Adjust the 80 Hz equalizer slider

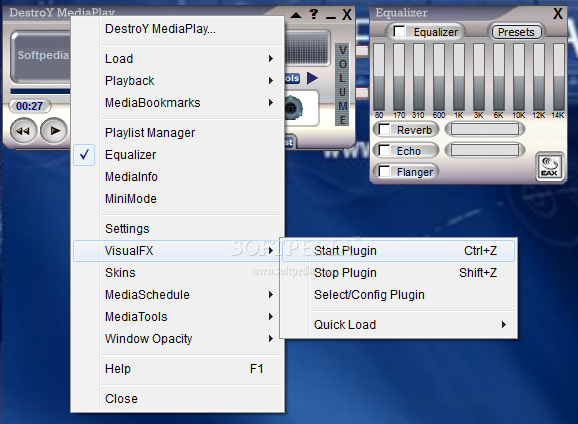(379, 77)
